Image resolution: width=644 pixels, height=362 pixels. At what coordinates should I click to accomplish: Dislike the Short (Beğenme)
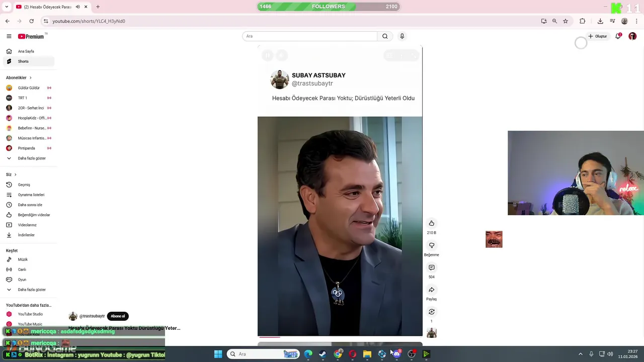(431, 245)
